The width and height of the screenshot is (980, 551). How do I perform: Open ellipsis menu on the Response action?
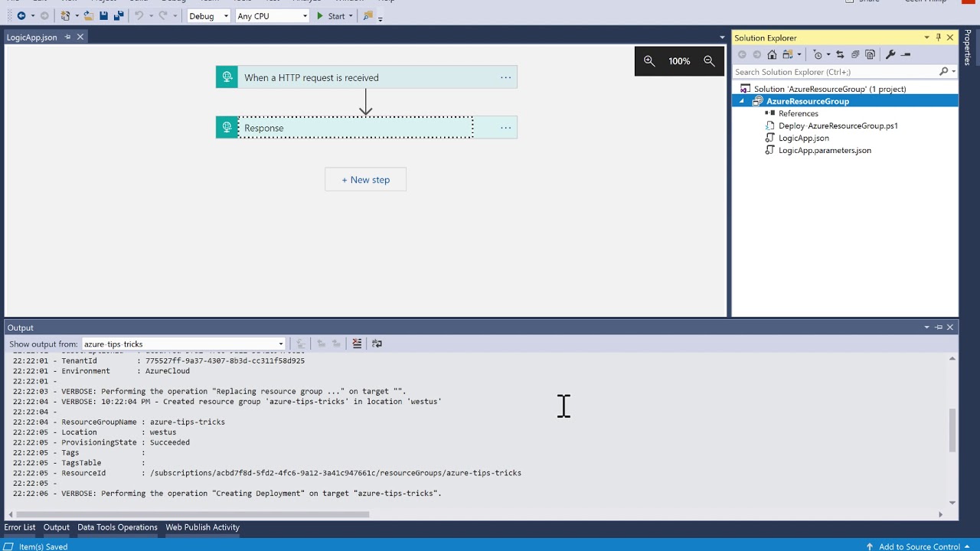click(505, 128)
